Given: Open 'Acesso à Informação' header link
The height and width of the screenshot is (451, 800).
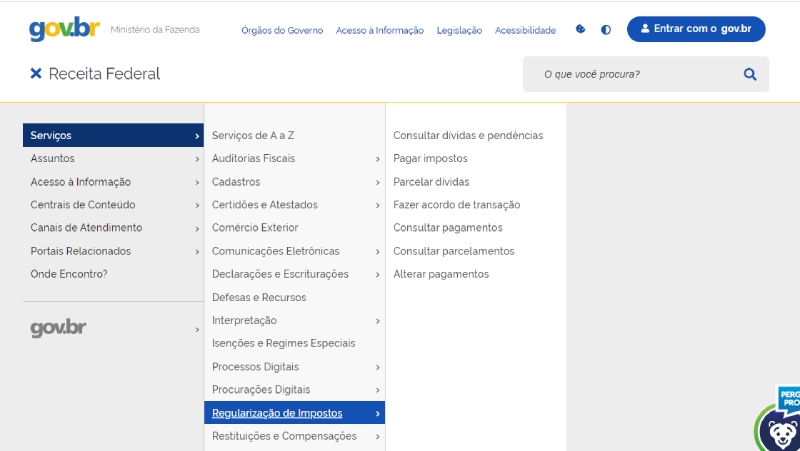Looking at the screenshot, I should (380, 30).
